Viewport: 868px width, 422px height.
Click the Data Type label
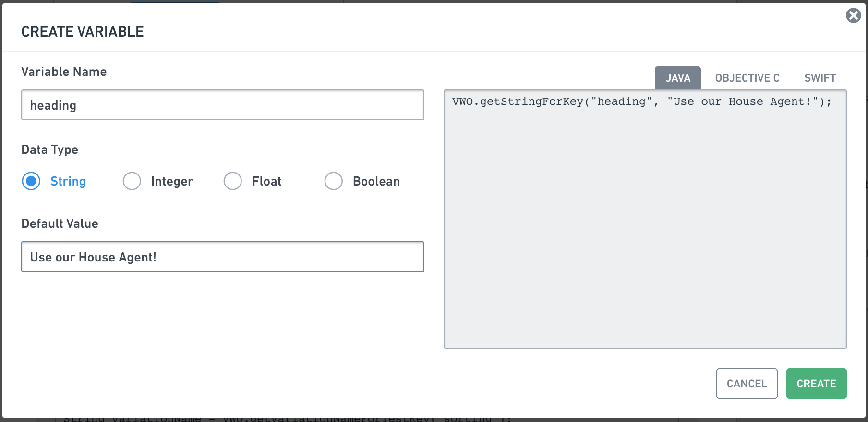[49, 149]
